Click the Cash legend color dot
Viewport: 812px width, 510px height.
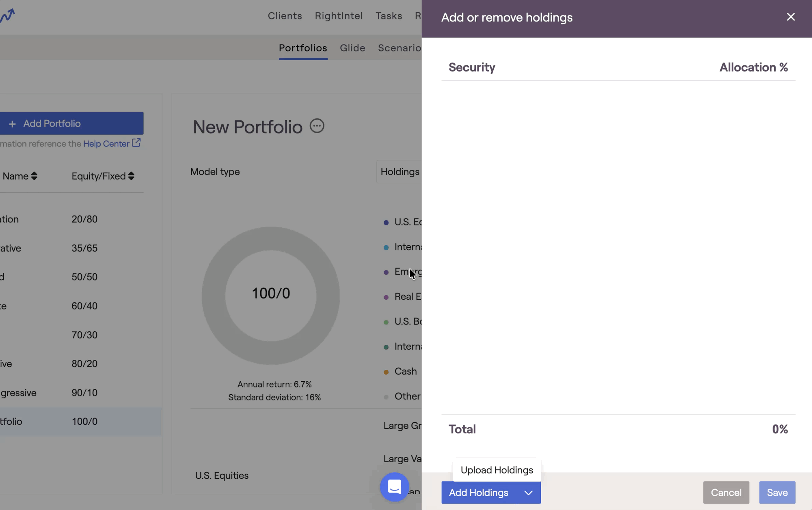click(386, 372)
